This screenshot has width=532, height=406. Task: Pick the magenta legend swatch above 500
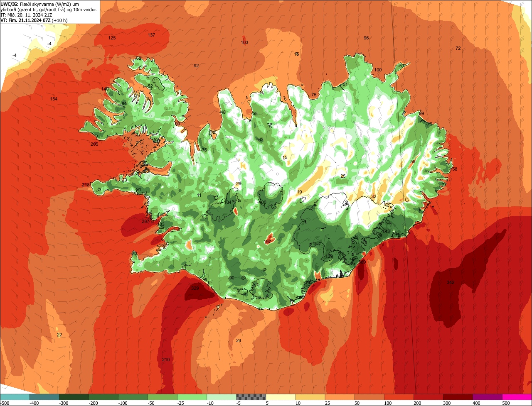[517, 397]
